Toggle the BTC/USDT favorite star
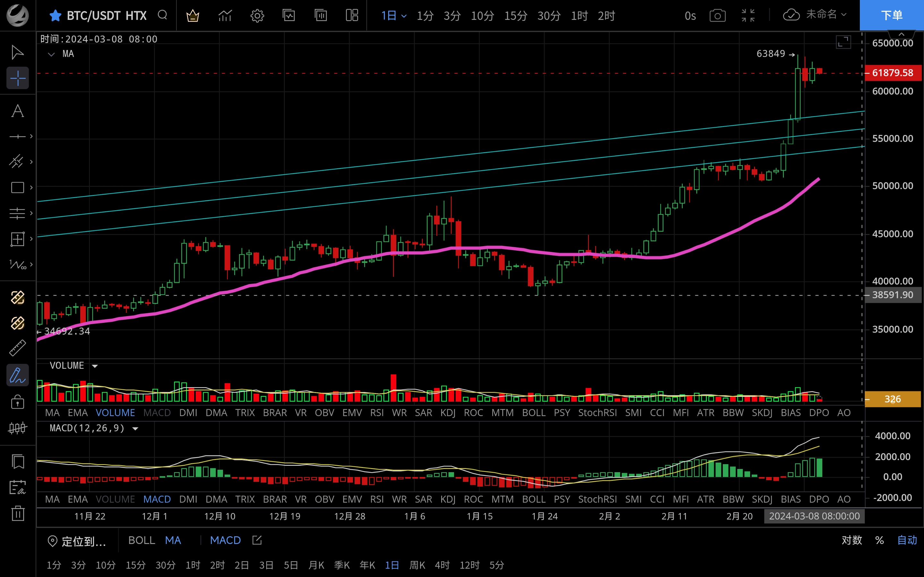The height and width of the screenshot is (577, 924). 56,16
